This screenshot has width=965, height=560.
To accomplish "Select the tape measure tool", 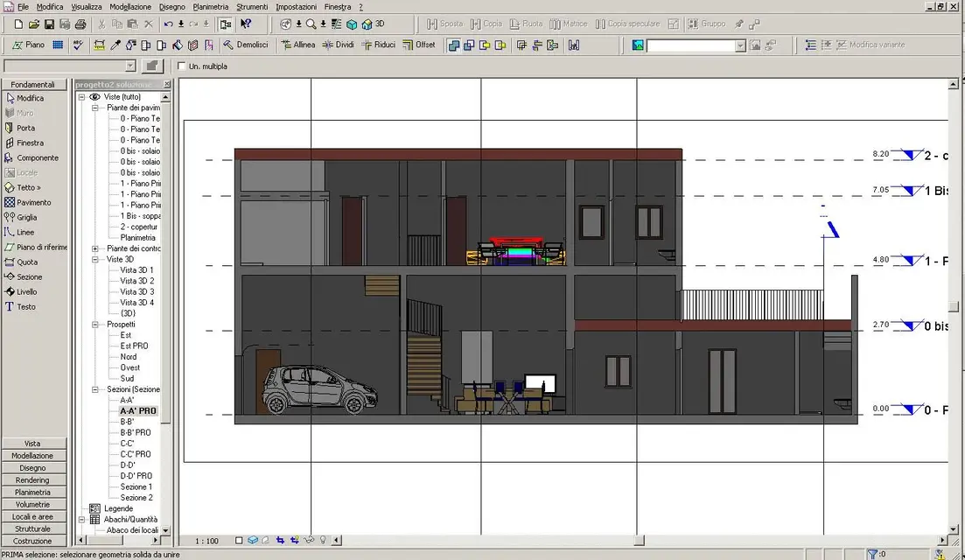I will click(x=99, y=45).
